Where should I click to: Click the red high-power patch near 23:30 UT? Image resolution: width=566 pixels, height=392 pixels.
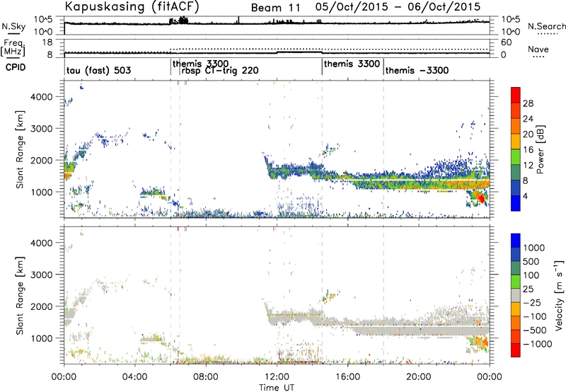pyautogui.click(x=480, y=197)
